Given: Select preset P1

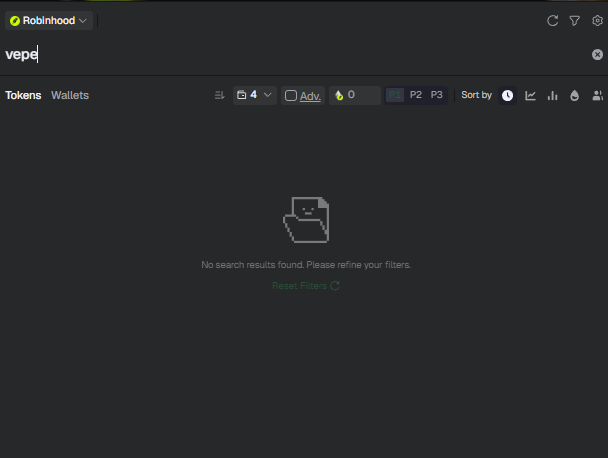Looking at the screenshot, I should (395, 95).
